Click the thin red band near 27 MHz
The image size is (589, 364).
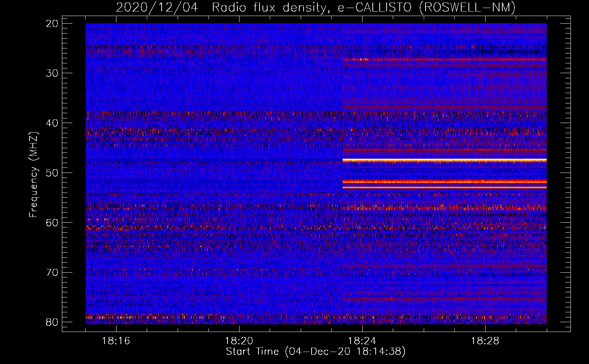(x=444, y=59)
